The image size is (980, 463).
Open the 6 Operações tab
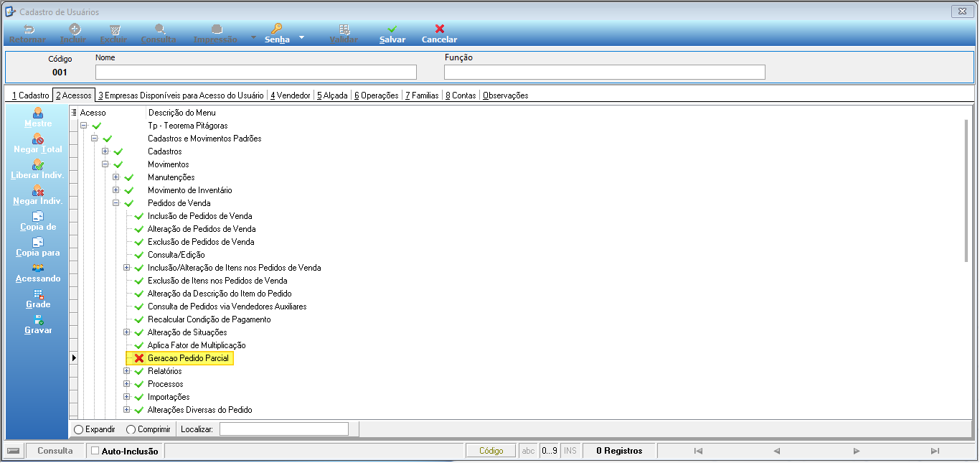(377, 95)
